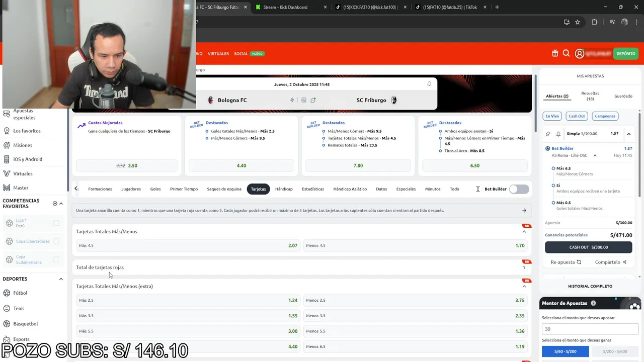Open HISTORIAL COMPLETO link
This screenshot has height=362, width=644.
(590, 286)
